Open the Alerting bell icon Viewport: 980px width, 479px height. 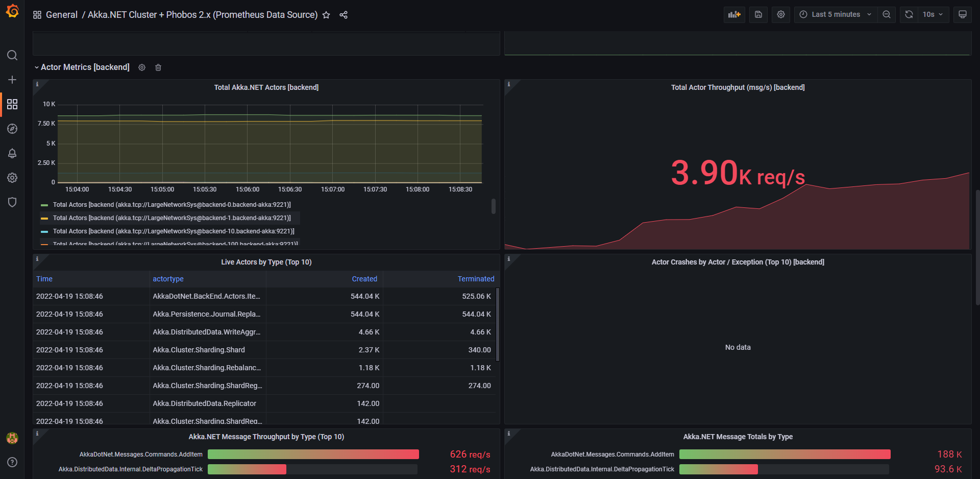pos(12,153)
